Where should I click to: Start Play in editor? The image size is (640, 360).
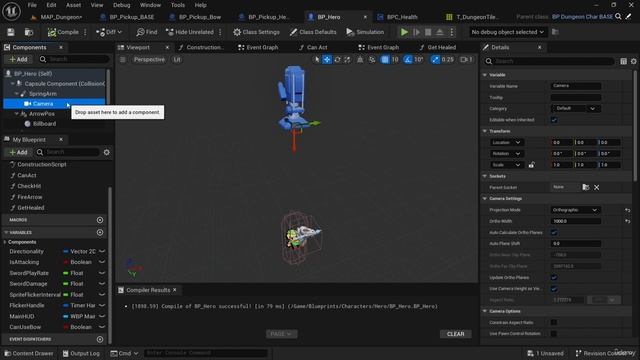pyautogui.click(x=404, y=32)
